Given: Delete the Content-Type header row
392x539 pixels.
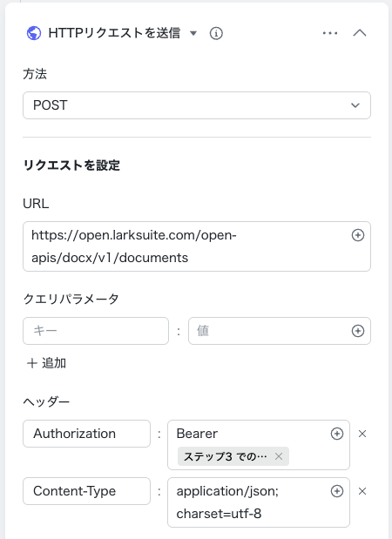Looking at the screenshot, I should (x=362, y=491).
